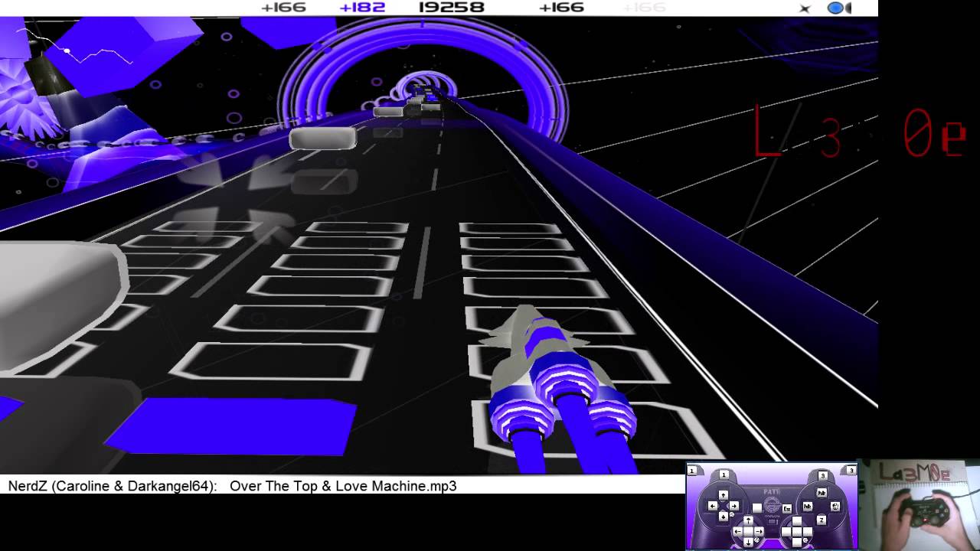
Task: Click the D-pad up arrow on controller overlay
Action: 724,495
